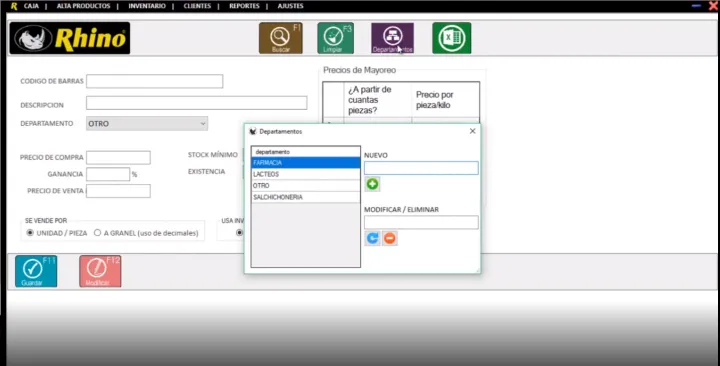Viewport: 720px width, 366px height.
Task: Click the NUEVO department text field
Action: pos(421,168)
